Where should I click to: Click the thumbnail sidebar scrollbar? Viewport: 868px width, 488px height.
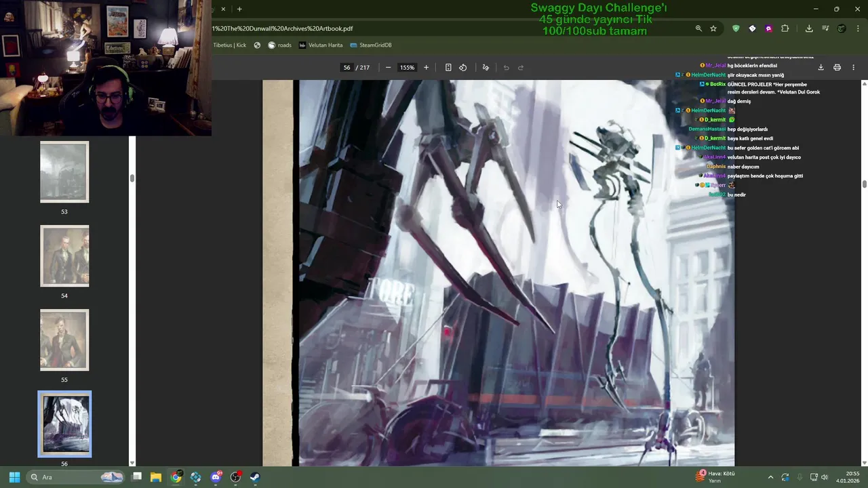[x=132, y=178]
